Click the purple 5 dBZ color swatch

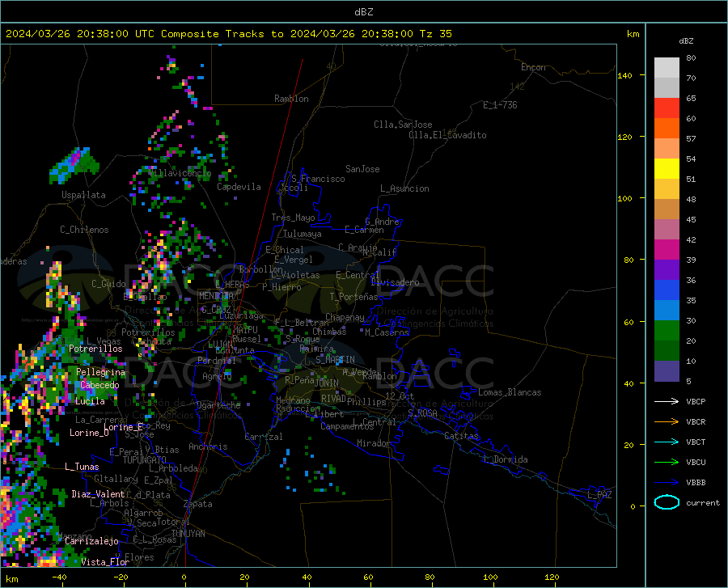point(667,371)
